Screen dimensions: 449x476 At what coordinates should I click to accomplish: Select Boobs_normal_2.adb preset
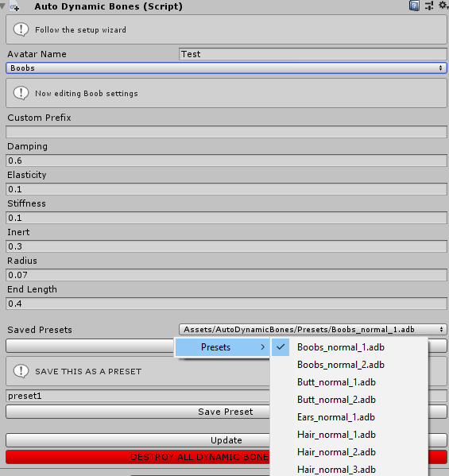point(349,365)
